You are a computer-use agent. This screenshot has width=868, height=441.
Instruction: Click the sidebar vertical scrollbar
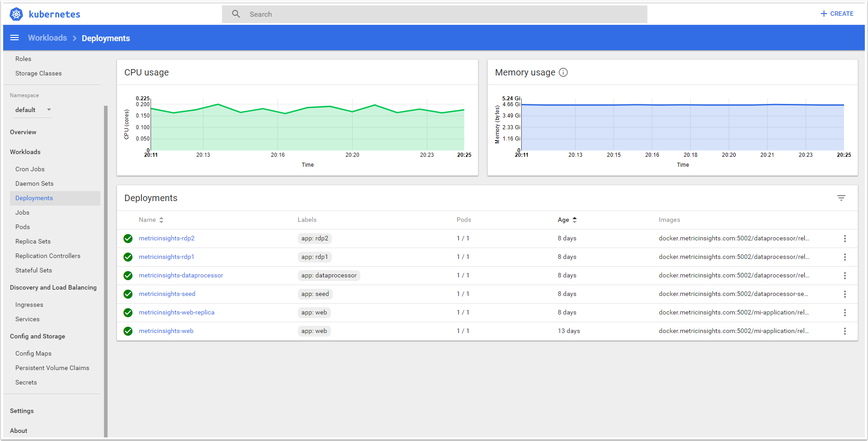tap(106, 271)
